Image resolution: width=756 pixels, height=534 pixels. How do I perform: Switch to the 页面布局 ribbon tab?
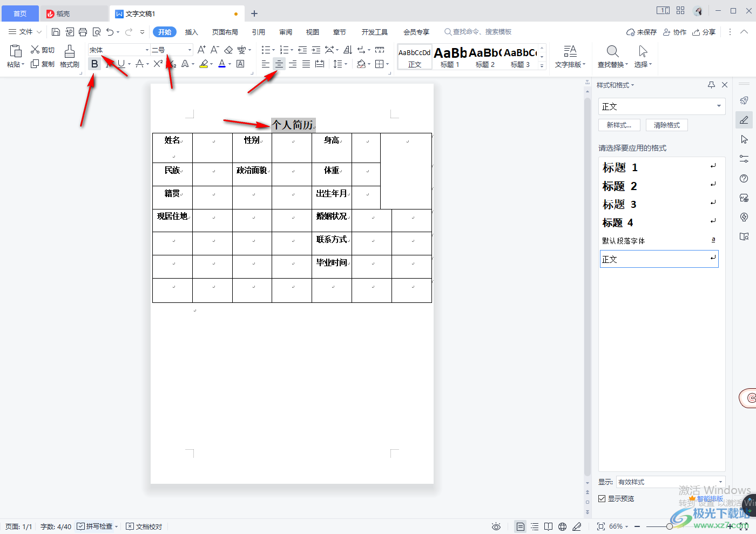(225, 32)
